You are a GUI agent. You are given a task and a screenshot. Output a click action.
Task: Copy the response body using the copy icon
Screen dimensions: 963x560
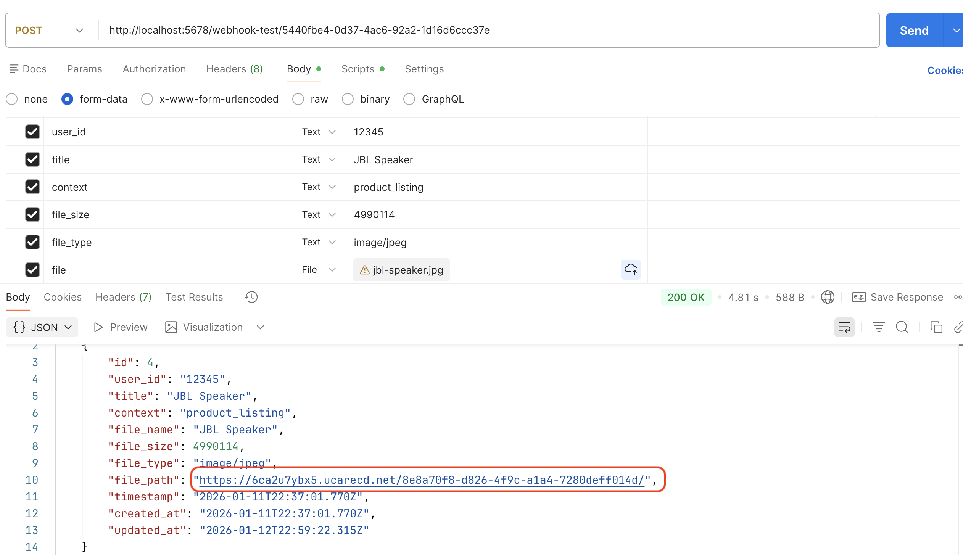[936, 327]
